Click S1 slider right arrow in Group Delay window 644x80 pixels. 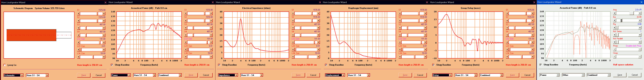click(533, 13)
